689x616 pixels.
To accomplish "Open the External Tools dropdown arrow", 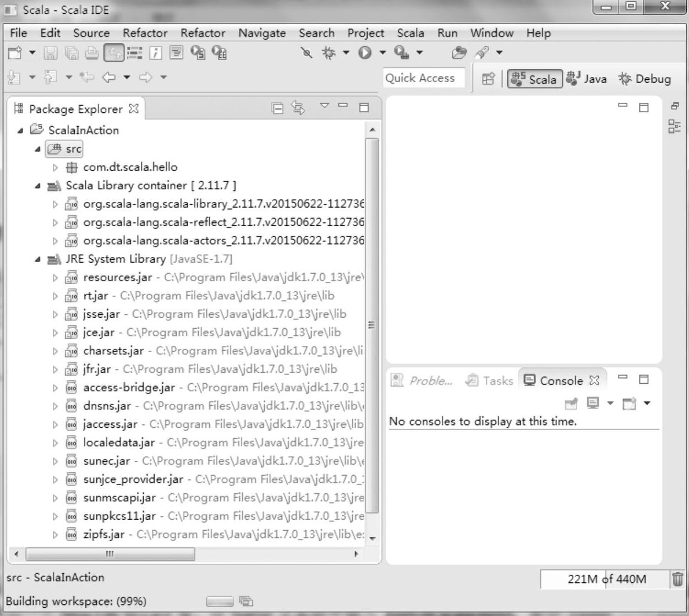I will point(419,52).
